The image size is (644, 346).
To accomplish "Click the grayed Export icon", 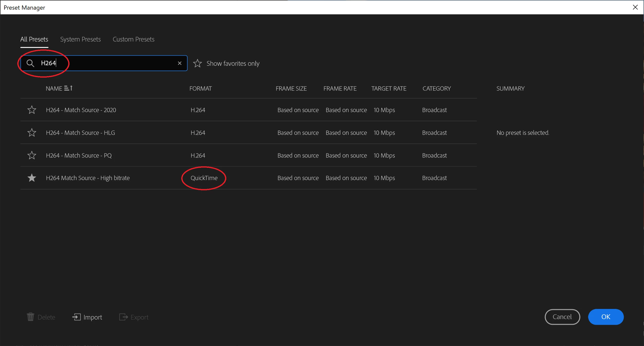I will pyautogui.click(x=123, y=317).
